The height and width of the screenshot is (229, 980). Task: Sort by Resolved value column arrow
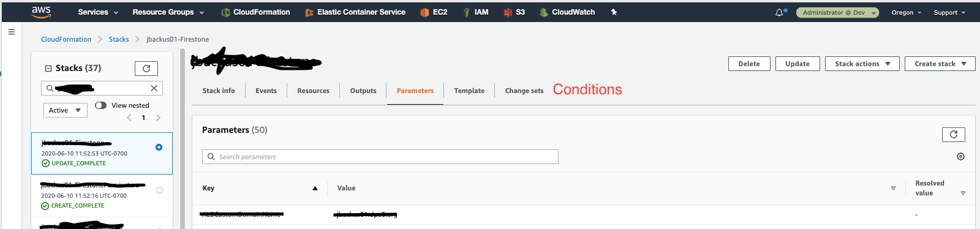pyautogui.click(x=963, y=193)
